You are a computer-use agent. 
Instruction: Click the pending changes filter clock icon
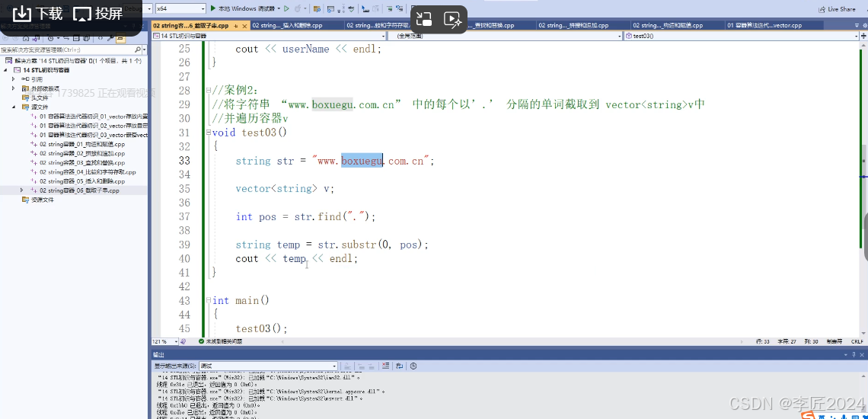tap(52, 38)
